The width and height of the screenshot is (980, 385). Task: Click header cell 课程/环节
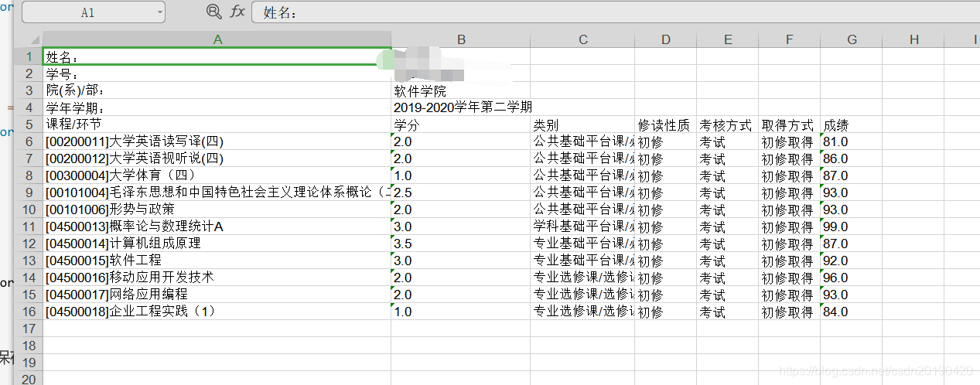pos(217,124)
